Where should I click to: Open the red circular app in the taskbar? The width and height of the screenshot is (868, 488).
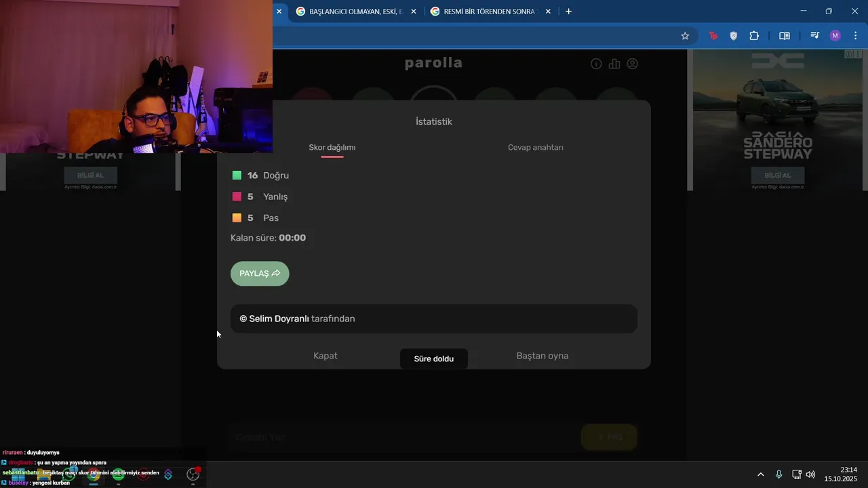[x=143, y=475]
